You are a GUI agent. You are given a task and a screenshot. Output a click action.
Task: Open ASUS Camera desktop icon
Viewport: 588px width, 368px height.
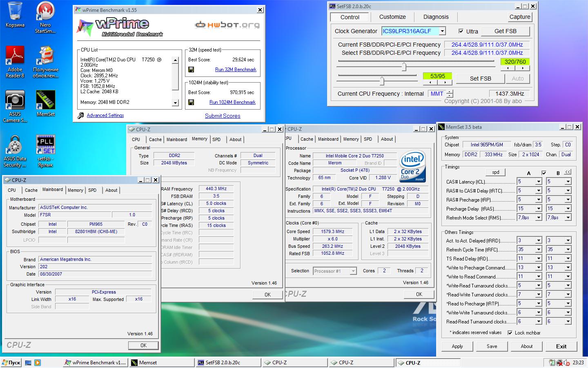coord(15,106)
